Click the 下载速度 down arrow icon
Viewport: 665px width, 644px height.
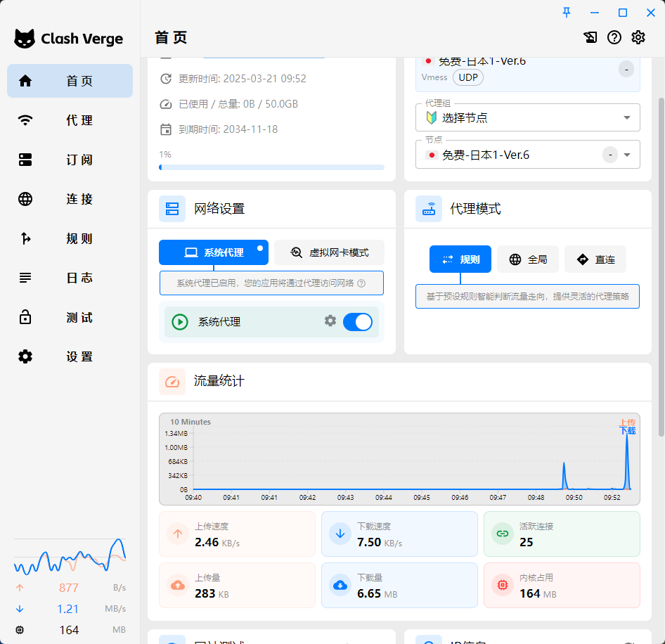(x=340, y=534)
